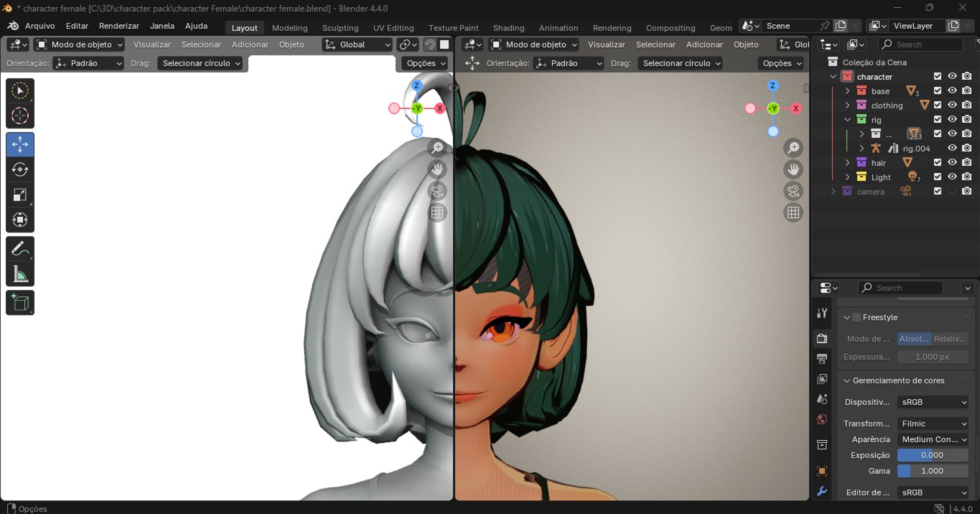Open the View Layer properties tab

822,379
